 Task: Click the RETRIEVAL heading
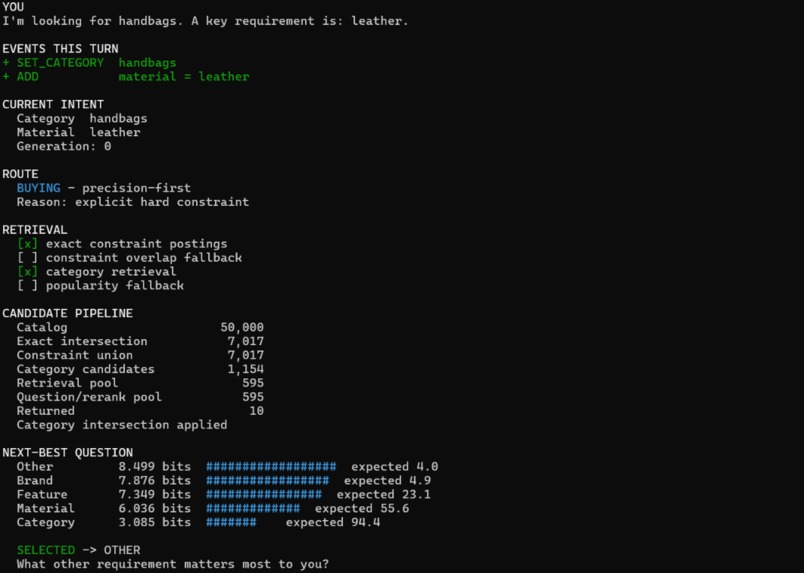(x=34, y=230)
